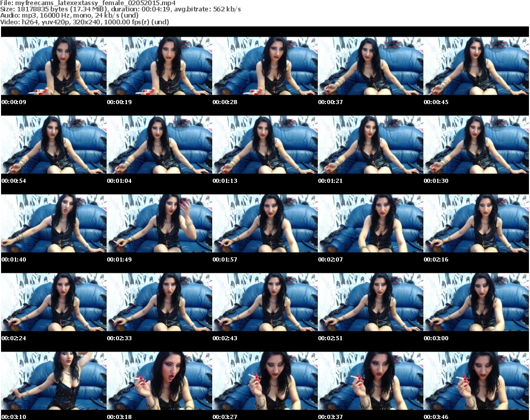Select the thumbnail frame at 00:02:24
530x420 pixels.
54,302
